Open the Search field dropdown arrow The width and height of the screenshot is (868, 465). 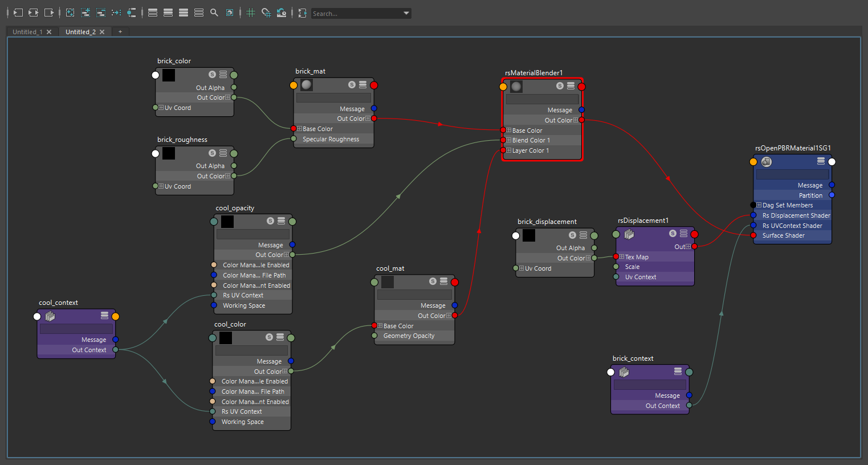406,13
